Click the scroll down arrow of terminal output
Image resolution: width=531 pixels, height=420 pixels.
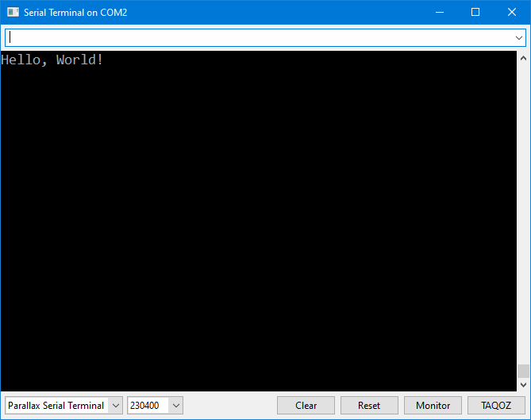523,385
